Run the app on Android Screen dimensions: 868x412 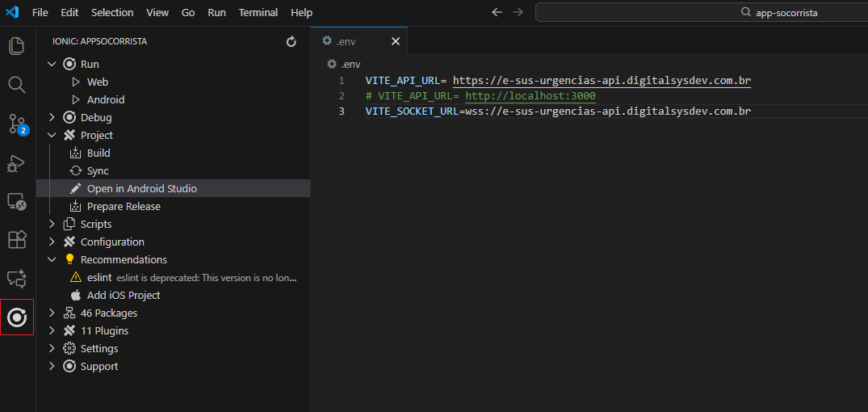coord(105,99)
